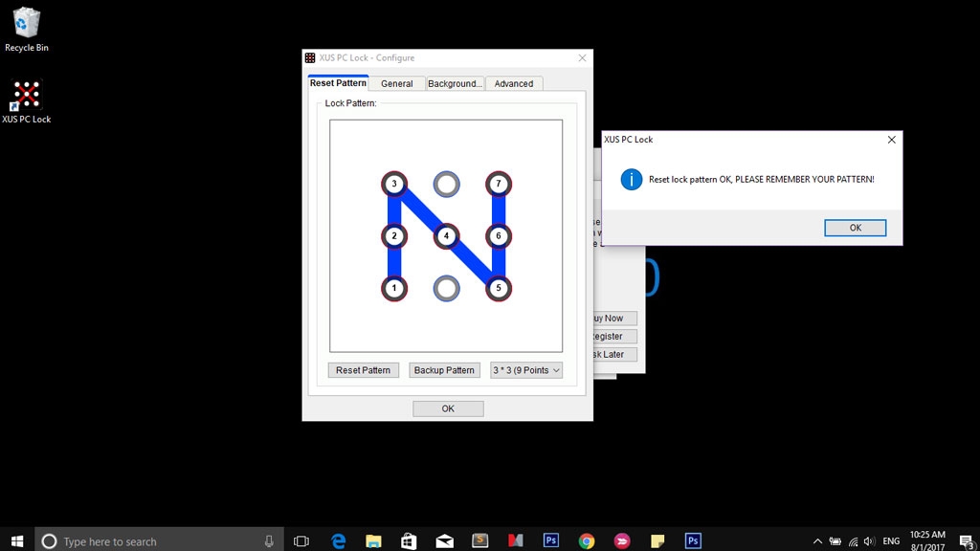The width and height of the screenshot is (980, 551).
Task: Click pattern point number 6
Action: tap(498, 236)
